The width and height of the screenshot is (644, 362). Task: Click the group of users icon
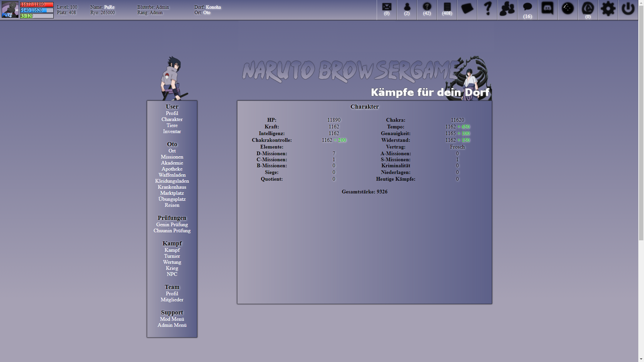(507, 9)
